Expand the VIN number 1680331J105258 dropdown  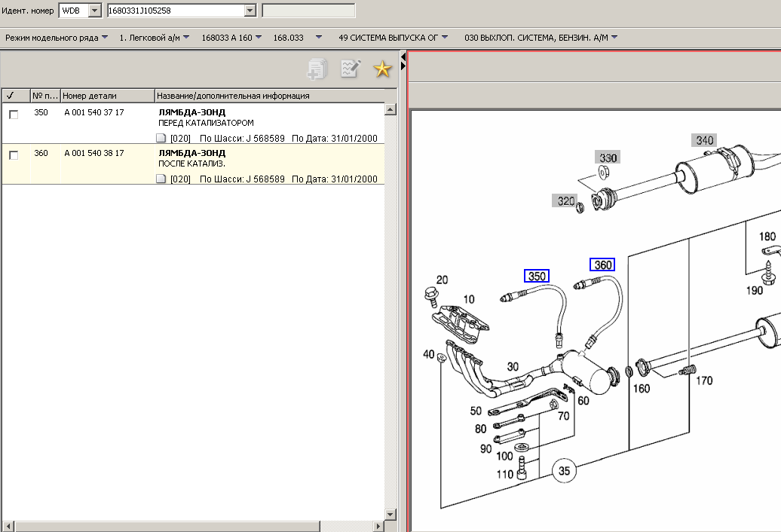tap(250, 11)
